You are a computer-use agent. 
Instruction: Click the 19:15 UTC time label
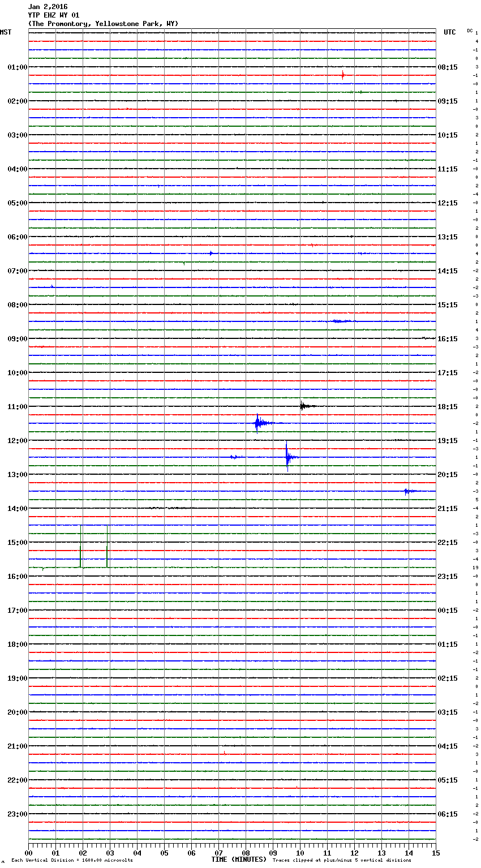pos(448,441)
